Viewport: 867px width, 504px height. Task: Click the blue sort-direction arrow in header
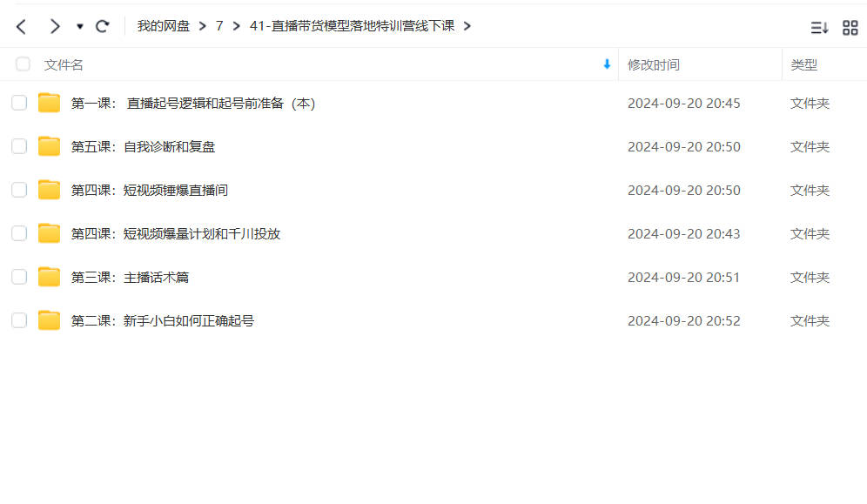pos(607,64)
